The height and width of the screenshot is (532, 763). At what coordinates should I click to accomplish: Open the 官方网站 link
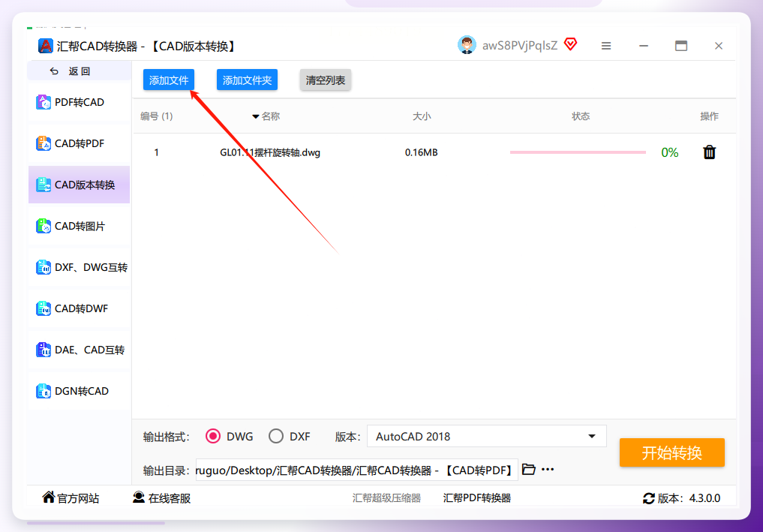pos(71,498)
